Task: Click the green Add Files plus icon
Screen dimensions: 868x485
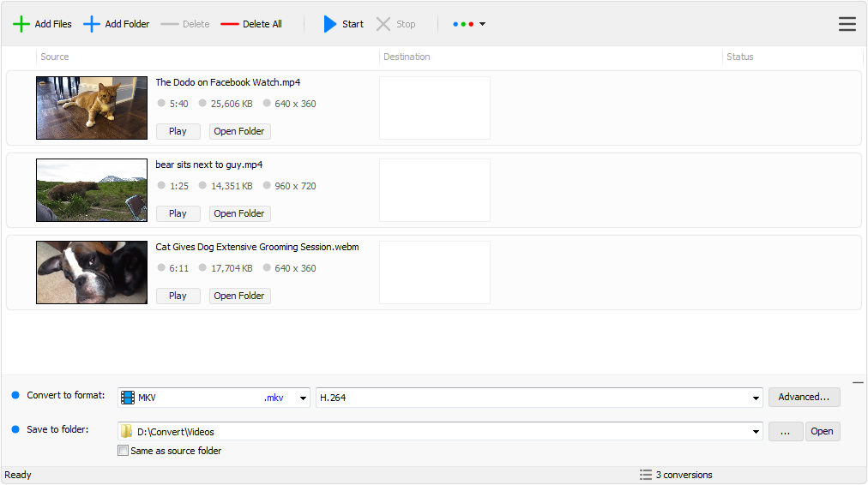Action: [21, 24]
